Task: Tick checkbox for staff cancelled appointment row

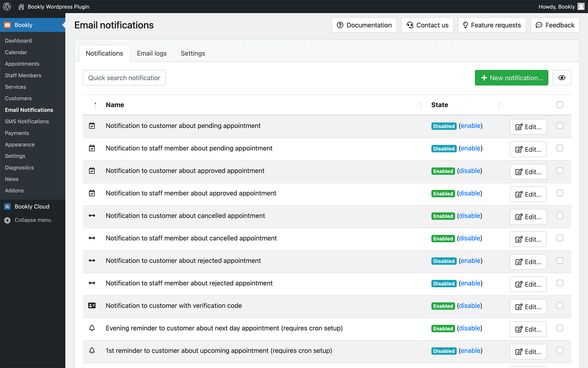Action: (560, 238)
